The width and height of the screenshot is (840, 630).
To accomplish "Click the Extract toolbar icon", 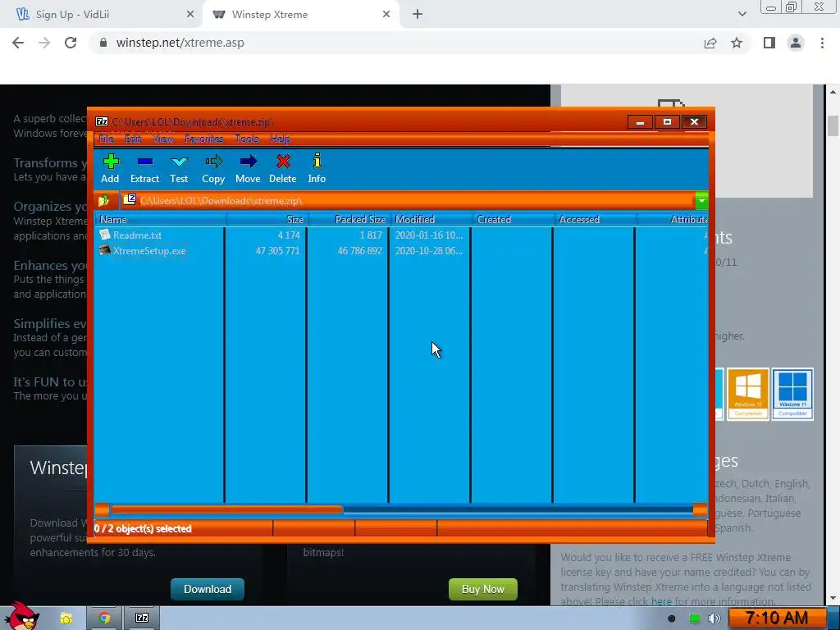I will [144, 168].
